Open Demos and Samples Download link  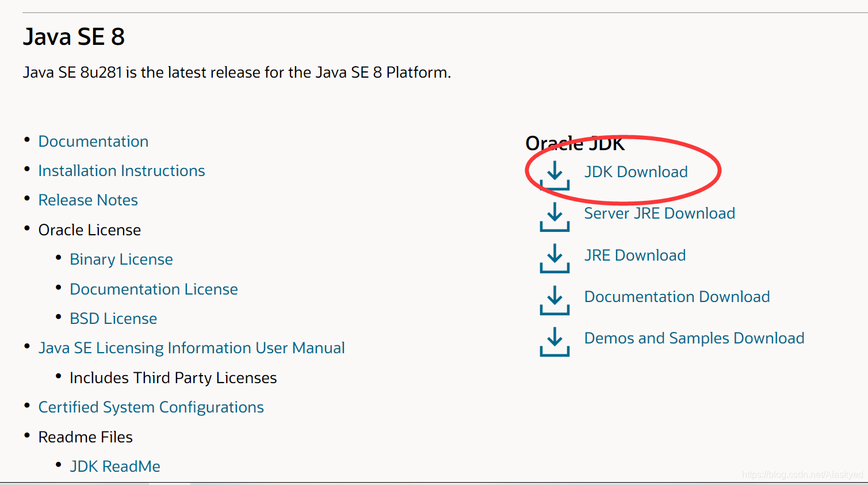pyautogui.click(x=694, y=338)
